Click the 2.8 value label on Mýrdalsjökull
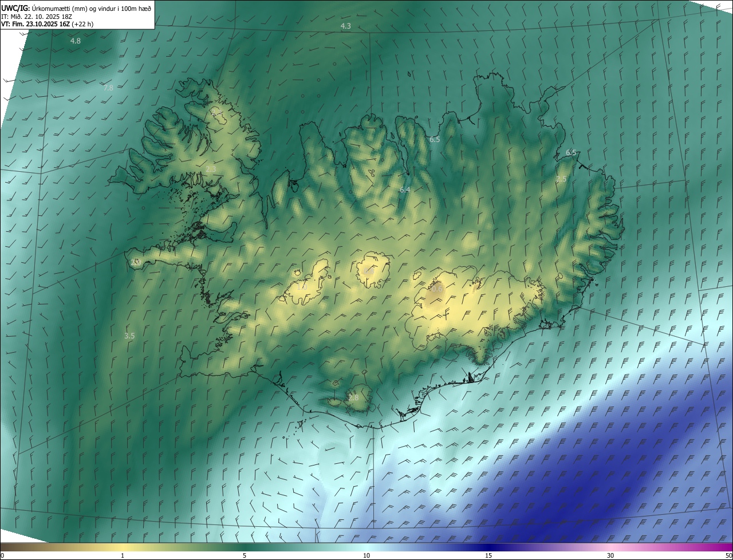The height and width of the screenshot is (560, 733). [353, 397]
